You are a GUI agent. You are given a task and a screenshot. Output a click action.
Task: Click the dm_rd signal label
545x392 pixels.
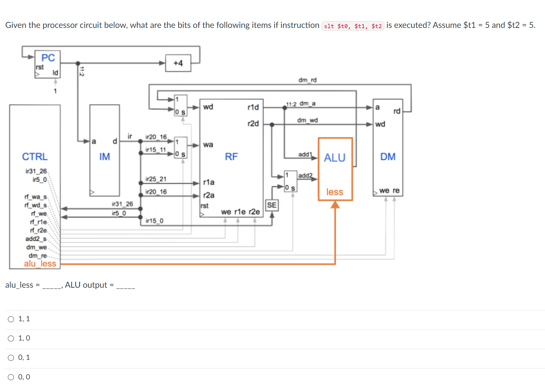click(x=308, y=80)
